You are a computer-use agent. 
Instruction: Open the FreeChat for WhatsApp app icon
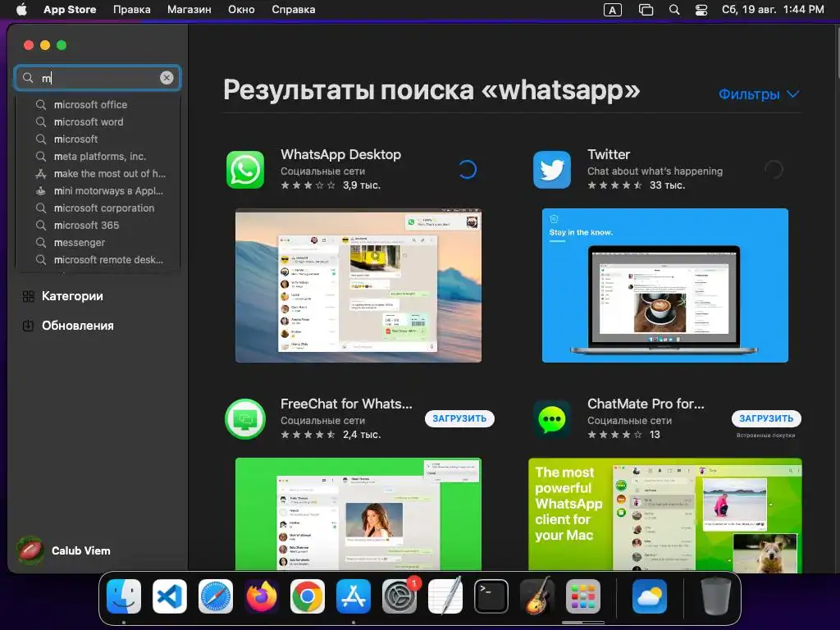(x=245, y=419)
